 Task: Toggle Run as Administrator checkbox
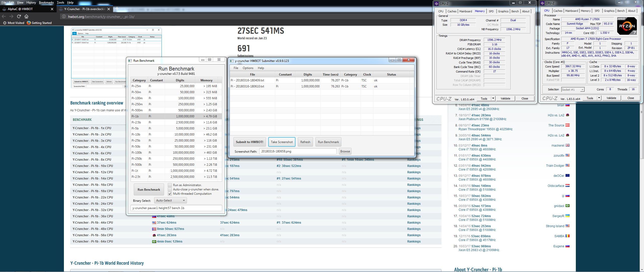170,185
